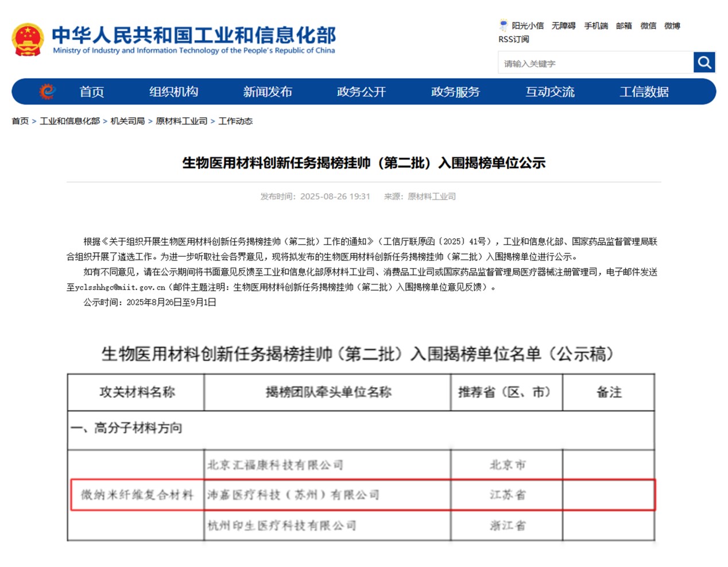
Task: Click the 备注 column header
Action: (609, 392)
